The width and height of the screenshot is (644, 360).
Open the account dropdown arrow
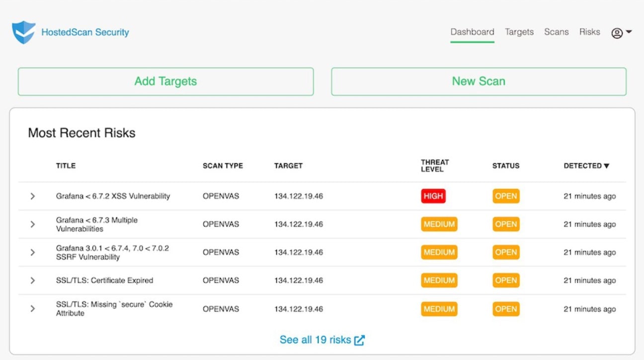tap(628, 32)
